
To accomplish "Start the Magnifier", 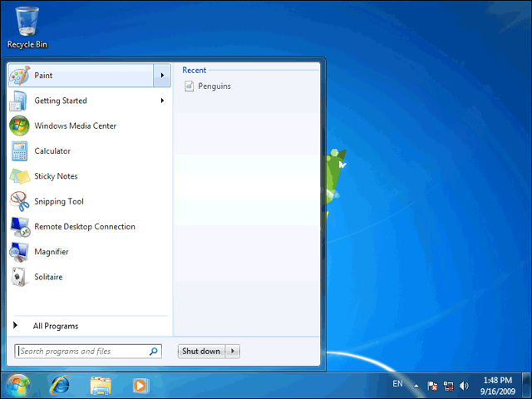I will pyautogui.click(x=89, y=252).
